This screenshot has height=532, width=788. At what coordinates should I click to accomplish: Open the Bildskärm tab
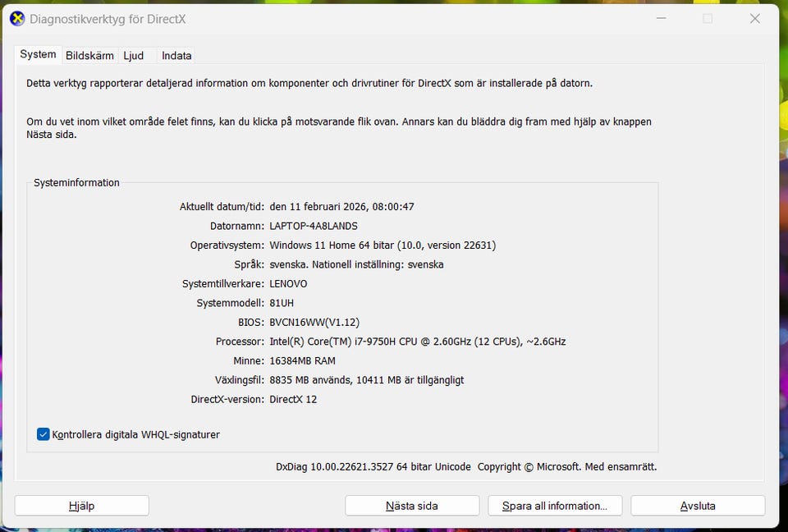tap(90, 56)
